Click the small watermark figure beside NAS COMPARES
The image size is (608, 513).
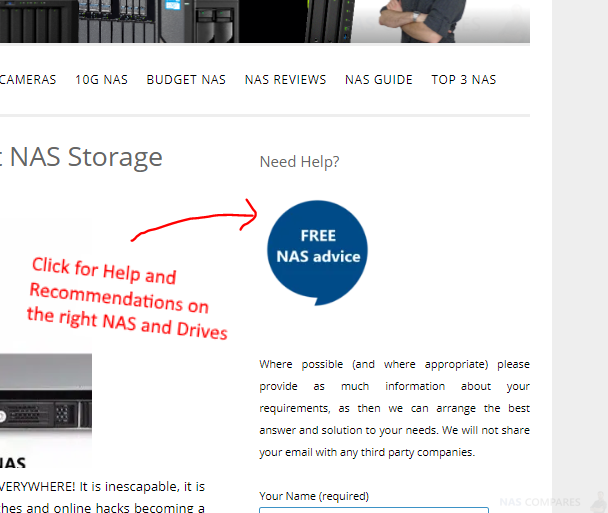pyautogui.click(x=599, y=502)
